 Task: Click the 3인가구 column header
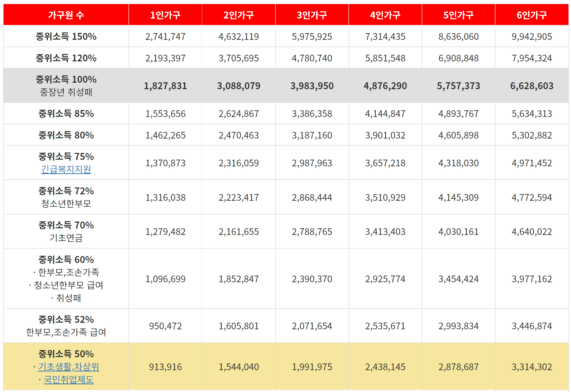point(312,15)
